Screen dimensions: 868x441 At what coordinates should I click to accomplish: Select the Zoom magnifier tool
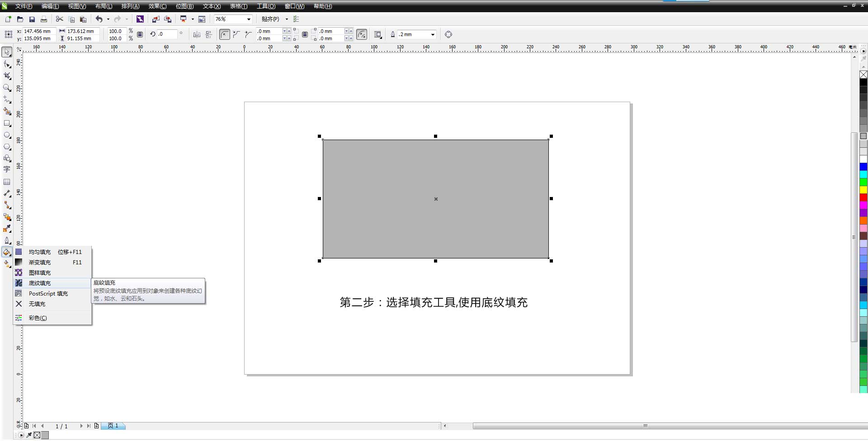click(7, 88)
